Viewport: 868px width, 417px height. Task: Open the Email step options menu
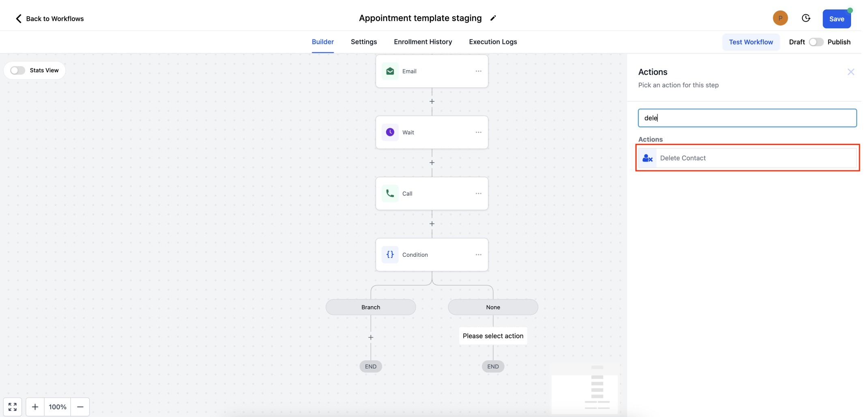479,71
